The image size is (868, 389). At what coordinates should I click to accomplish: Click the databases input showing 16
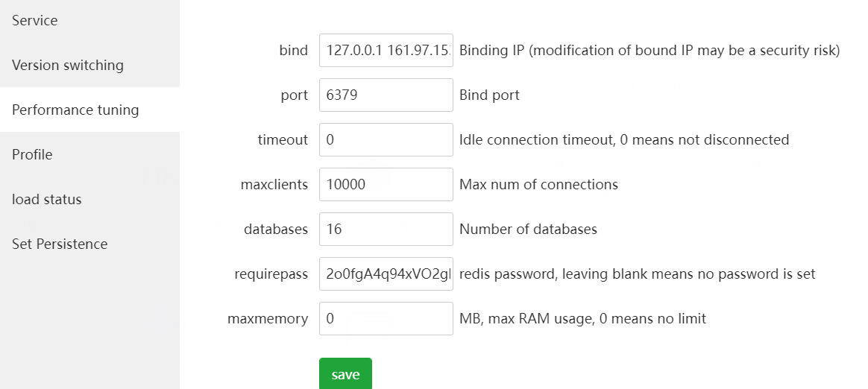coord(386,230)
